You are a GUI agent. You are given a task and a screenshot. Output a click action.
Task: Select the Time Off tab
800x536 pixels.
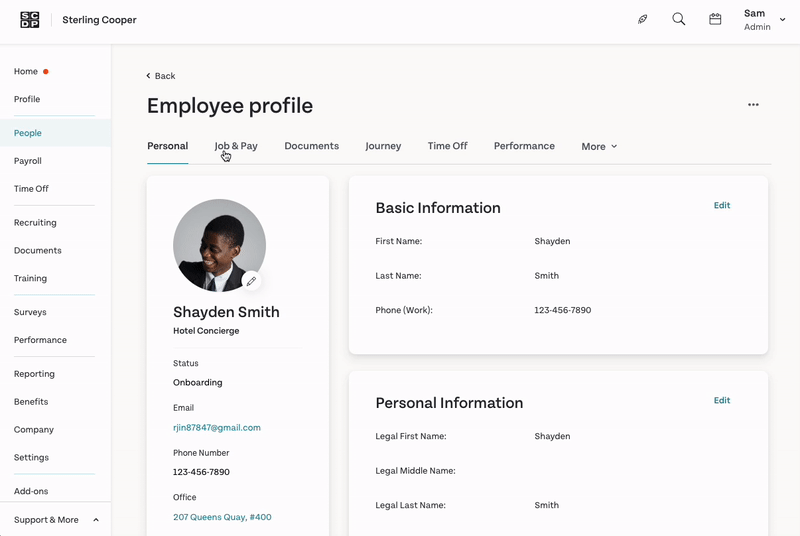click(x=447, y=146)
